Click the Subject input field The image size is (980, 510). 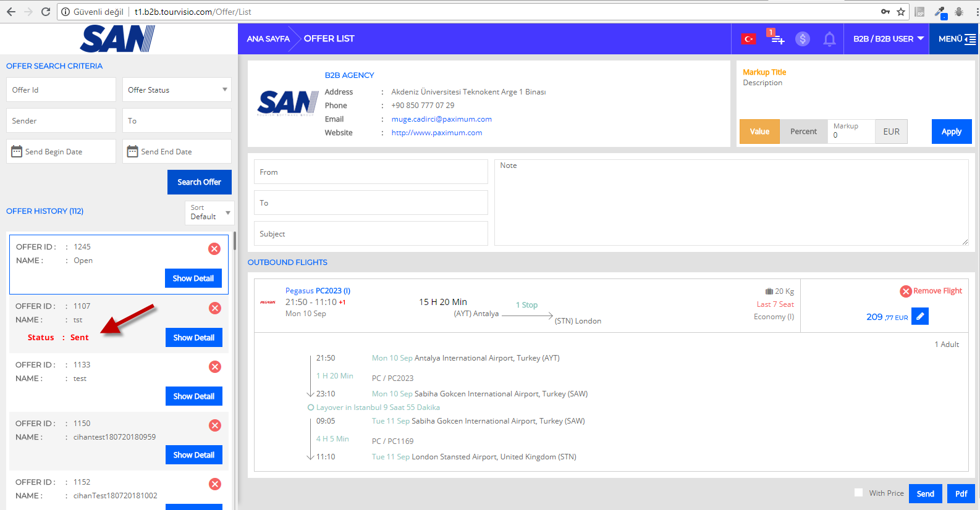(371, 234)
